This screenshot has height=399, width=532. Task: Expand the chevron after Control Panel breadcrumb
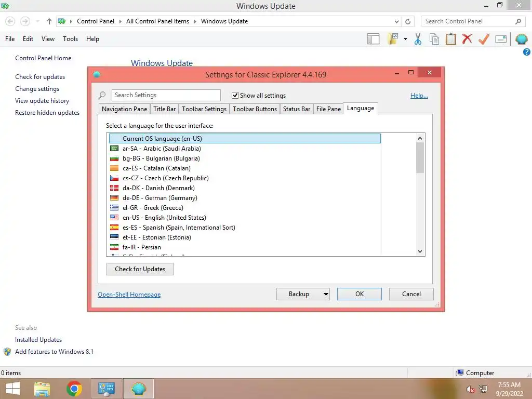tap(120, 21)
